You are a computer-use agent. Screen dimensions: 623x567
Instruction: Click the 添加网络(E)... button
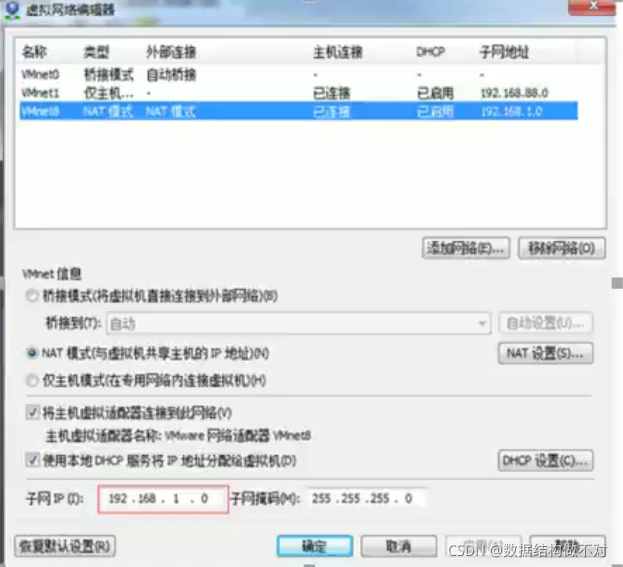tap(466, 248)
